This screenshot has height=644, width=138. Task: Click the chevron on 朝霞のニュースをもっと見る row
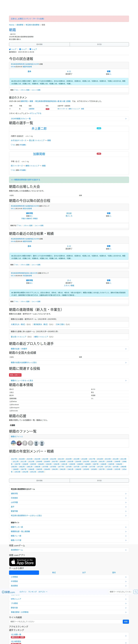(x=126, y=380)
